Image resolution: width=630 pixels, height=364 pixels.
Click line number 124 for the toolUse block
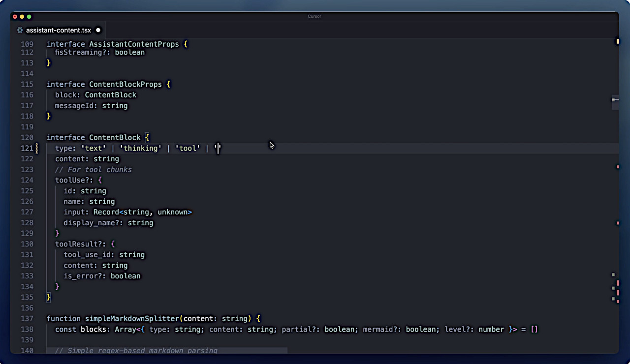pyautogui.click(x=27, y=180)
